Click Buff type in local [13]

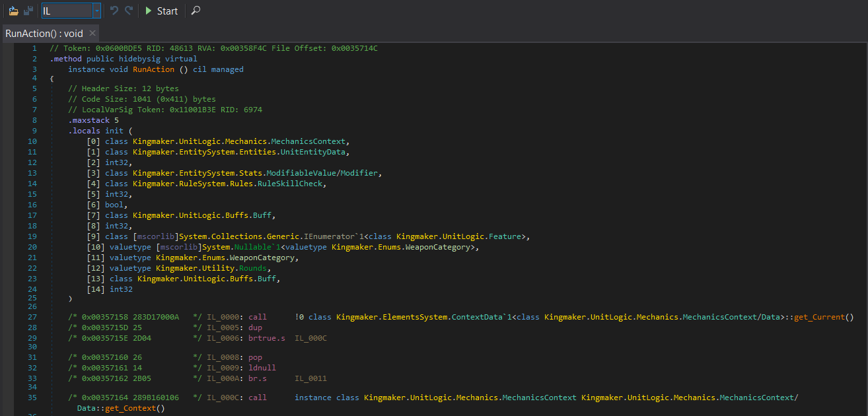pyautogui.click(x=267, y=279)
